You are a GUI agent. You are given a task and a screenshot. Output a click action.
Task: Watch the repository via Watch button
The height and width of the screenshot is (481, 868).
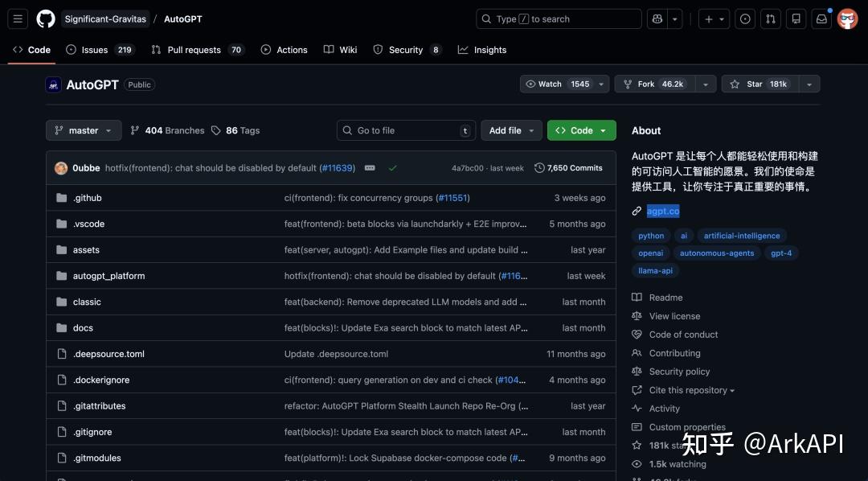[x=556, y=84]
